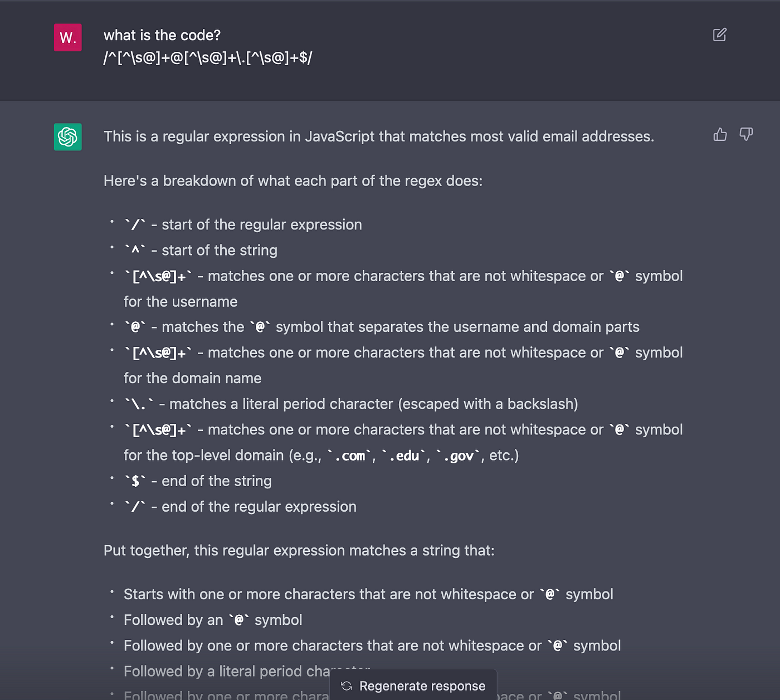Viewport: 780px width, 700px height.
Task: Click the regex pattern line in the user message
Action: (x=208, y=57)
